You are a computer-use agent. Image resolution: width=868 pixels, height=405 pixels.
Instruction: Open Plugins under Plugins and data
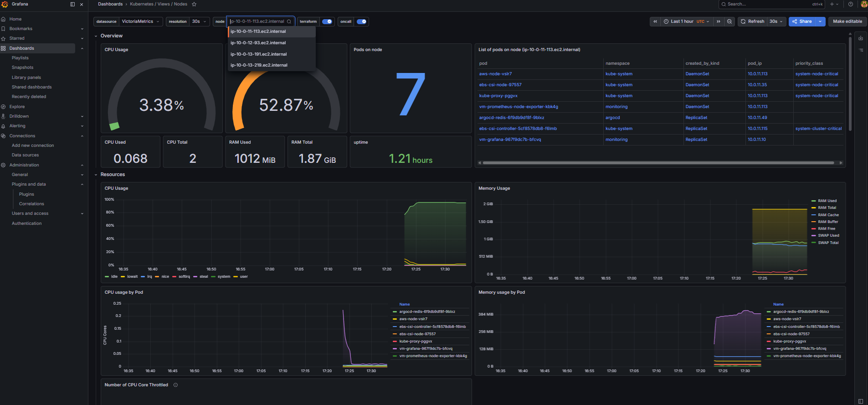[26, 194]
